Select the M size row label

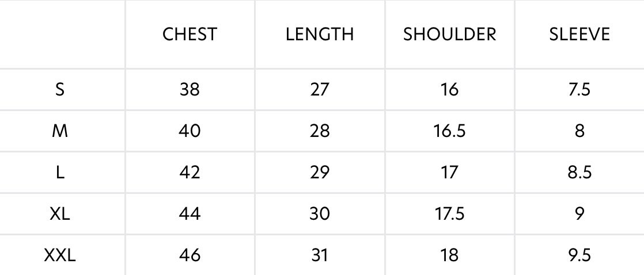(x=60, y=131)
